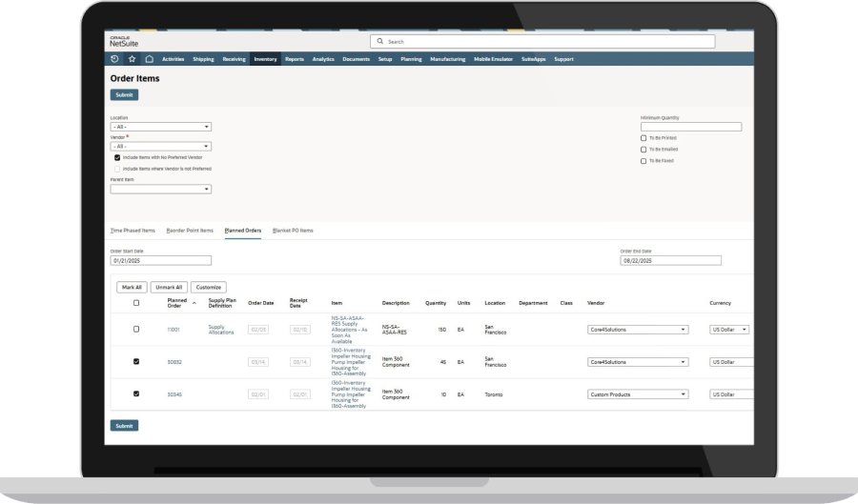858x504 pixels.
Task: Go to the Home icon
Action: point(150,59)
